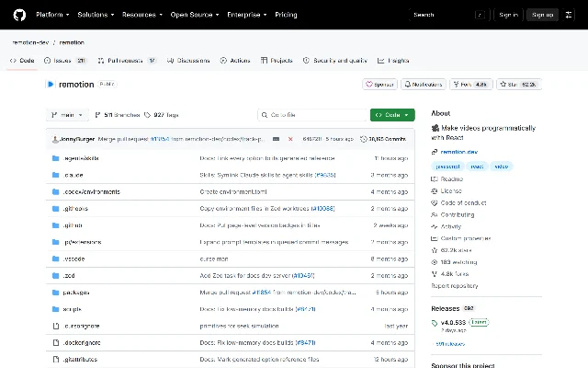
Task: Fork the remotion repository
Action: pos(471,85)
